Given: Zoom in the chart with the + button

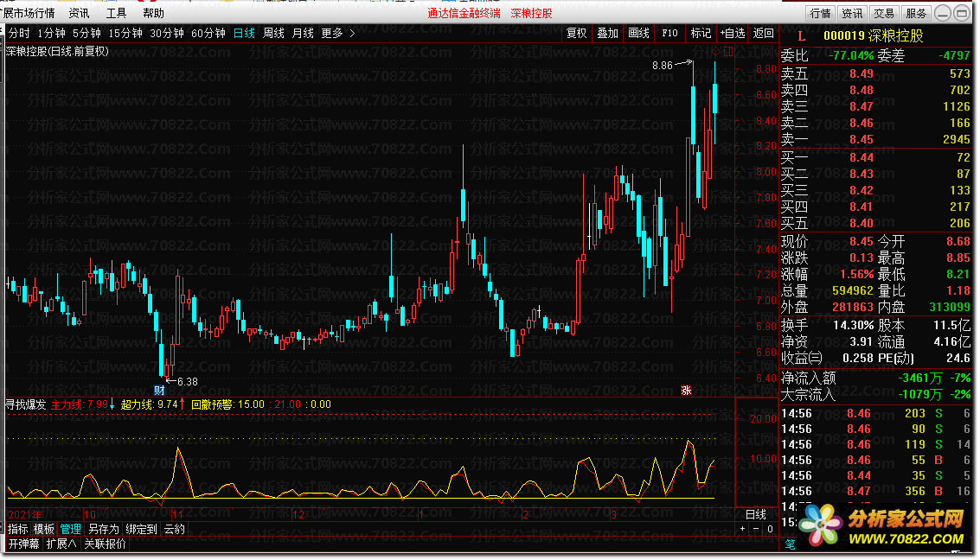Looking at the screenshot, I should click(742, 528).
